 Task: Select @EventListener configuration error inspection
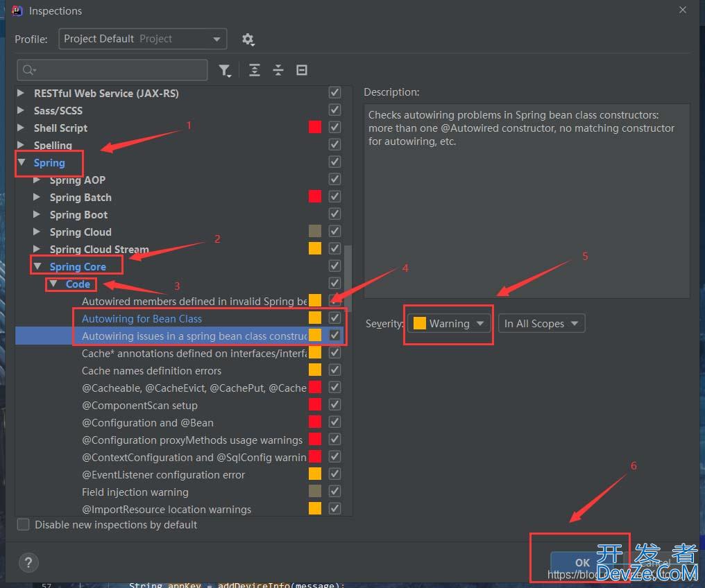point(163,475)
